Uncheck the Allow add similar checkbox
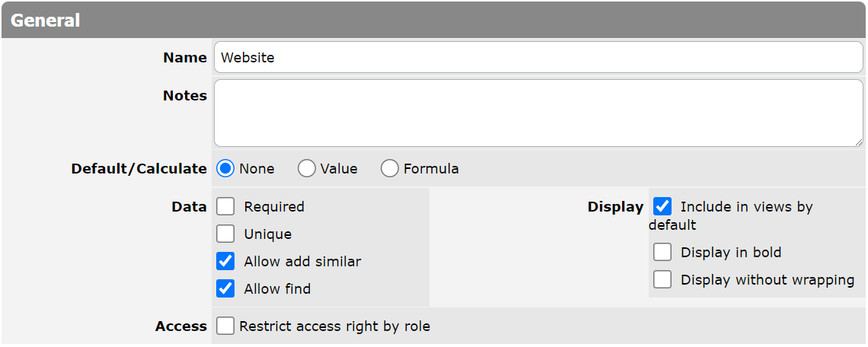 click(225, 262)
